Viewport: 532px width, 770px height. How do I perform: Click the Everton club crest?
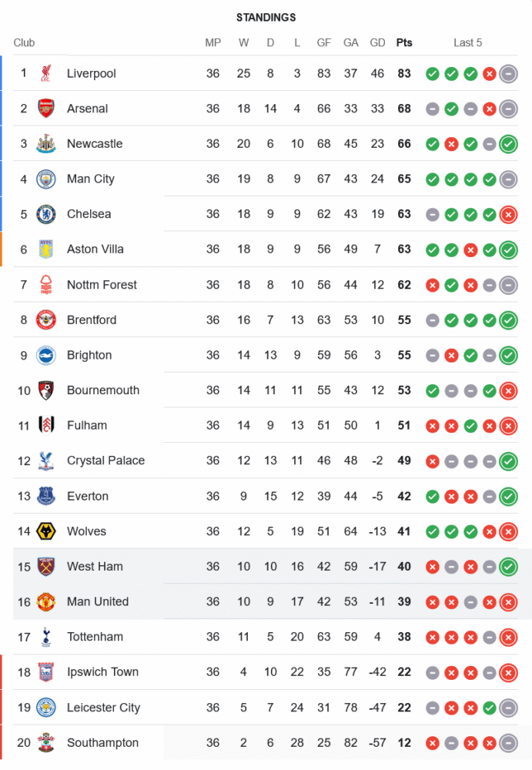[46, 496]
